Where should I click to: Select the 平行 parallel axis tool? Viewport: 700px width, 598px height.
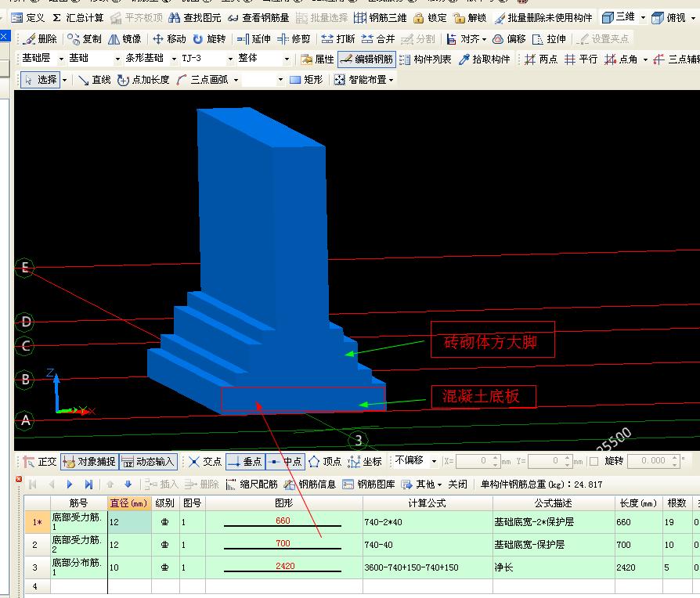[x=581, y=59]
